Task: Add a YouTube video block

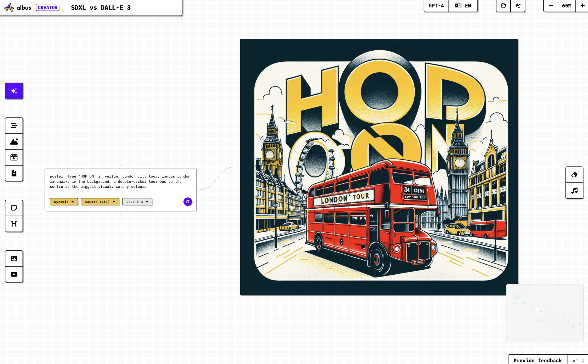Action: point(14,274)
